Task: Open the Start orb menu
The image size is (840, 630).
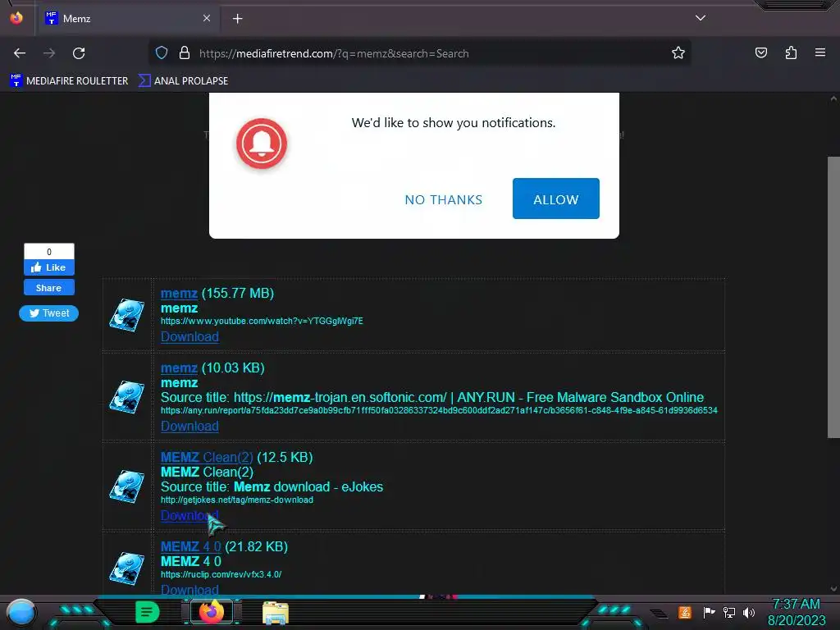Action: pos(21,614)
